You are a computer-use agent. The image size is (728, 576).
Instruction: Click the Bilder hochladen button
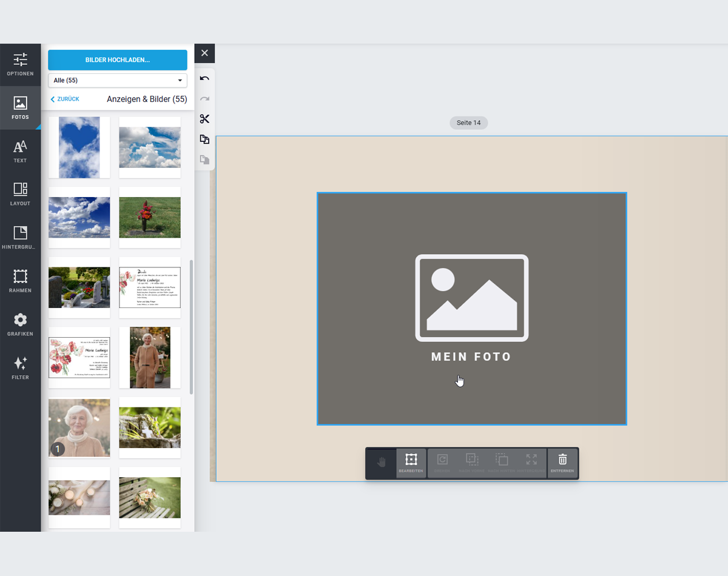click(118, 60)
